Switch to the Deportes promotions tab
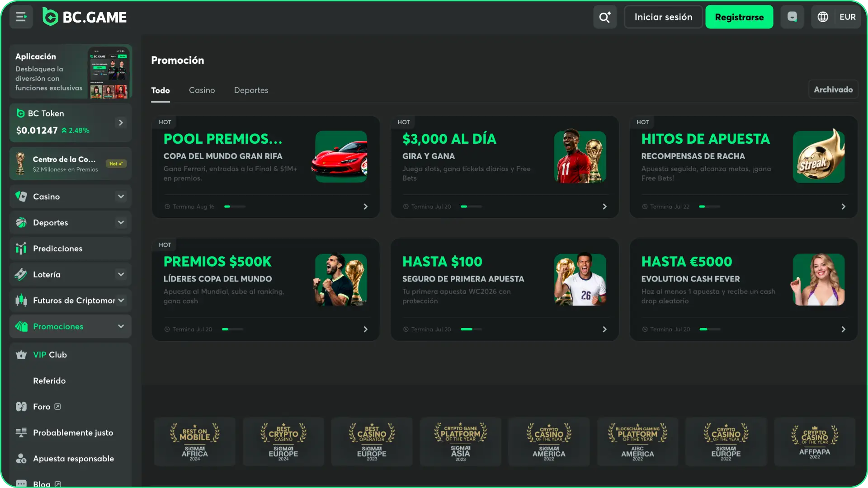The image size is (868, 488). (x=251, y=90)
